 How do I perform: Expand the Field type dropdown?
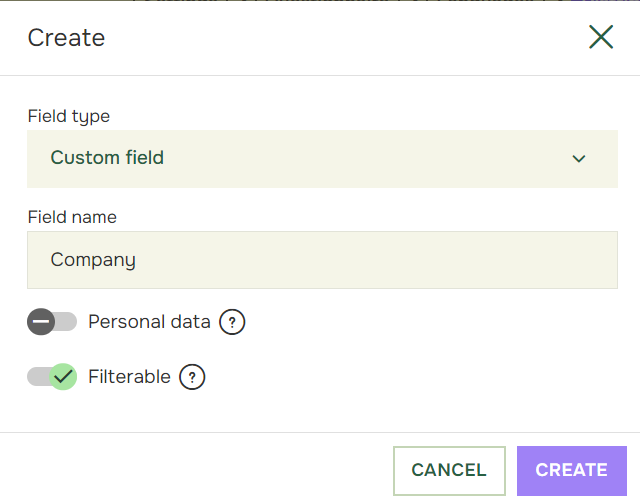[322, 159]
